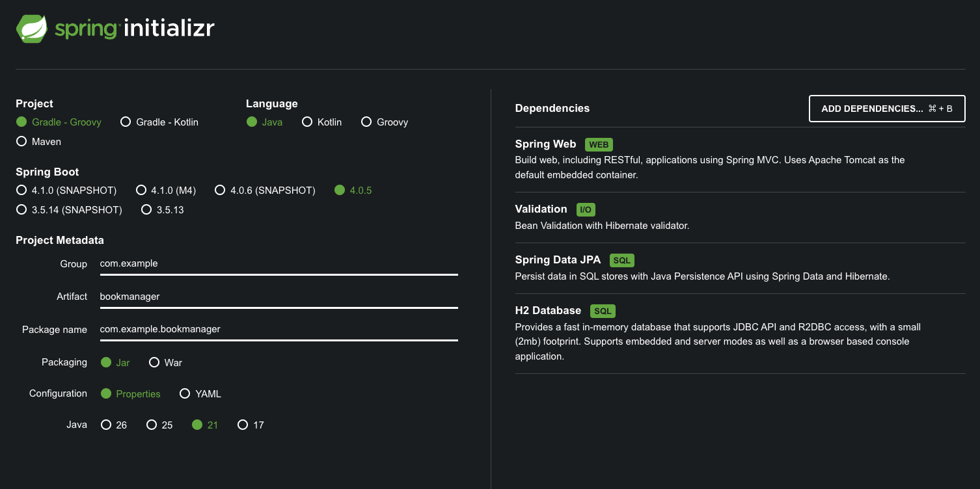
Task: Click SQL badge beside Spring Data JPA
Action: 621,260
